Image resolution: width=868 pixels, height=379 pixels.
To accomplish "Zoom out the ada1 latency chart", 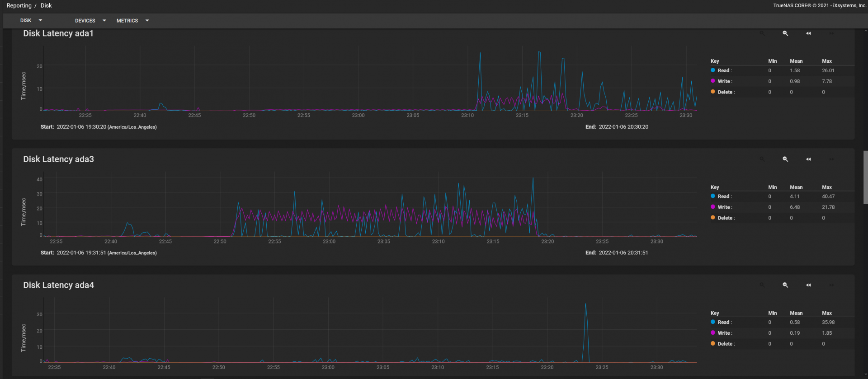I will (x=785, y=33).
